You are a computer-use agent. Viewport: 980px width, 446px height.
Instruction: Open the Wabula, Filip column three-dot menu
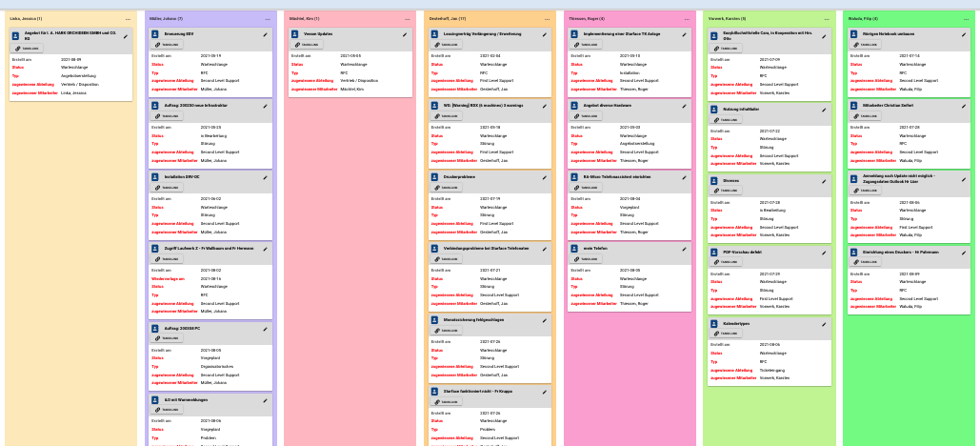(967, 18)
